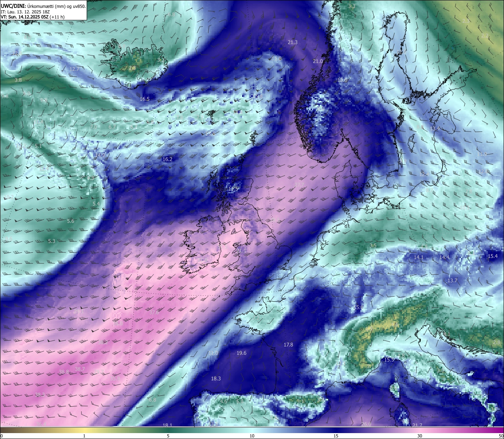Click the 30 label on the colour scale
This screenshot has height=439, width=504.
click(x=420, y=436)
